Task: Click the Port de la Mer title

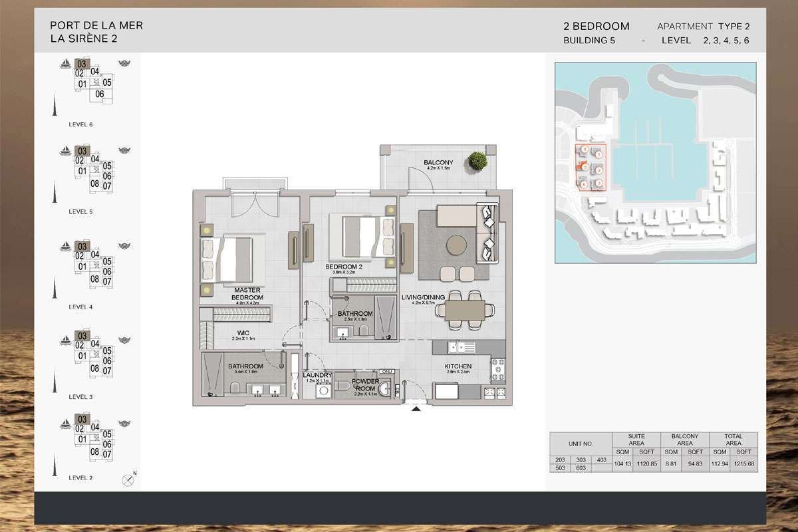Action: (96, 26)
